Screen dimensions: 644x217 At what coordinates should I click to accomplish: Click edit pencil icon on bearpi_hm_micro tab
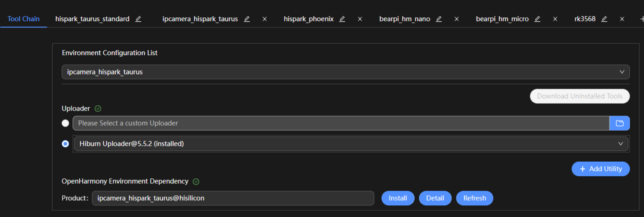537,19
